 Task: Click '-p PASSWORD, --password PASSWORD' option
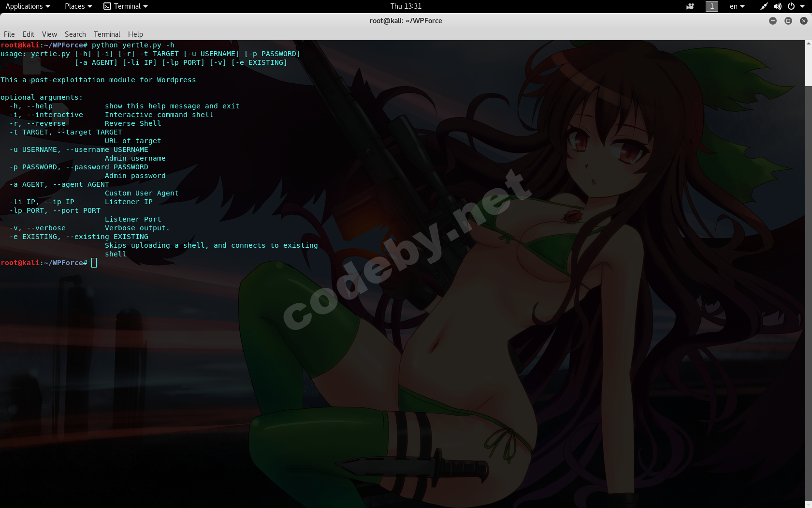tap(79, 167)
